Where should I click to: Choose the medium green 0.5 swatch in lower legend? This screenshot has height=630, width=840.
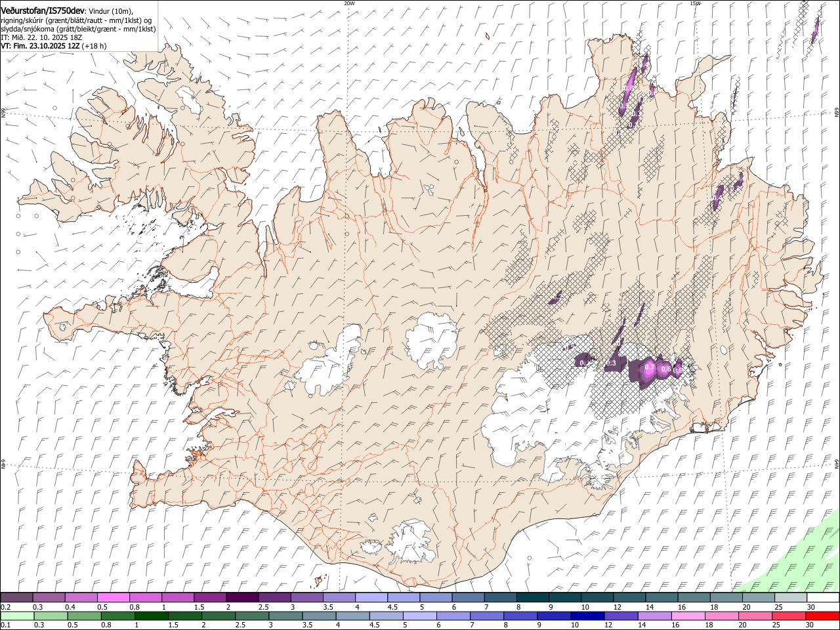pyautogui.click(x=84, y=616)
